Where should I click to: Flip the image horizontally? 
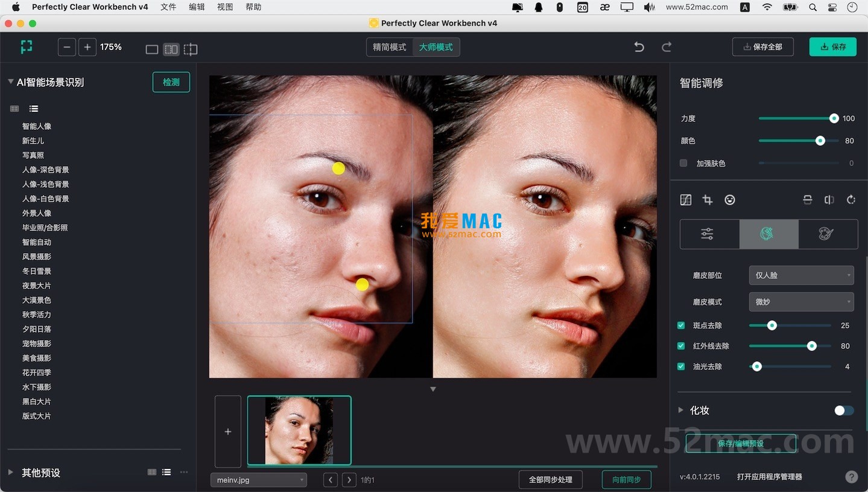click(x=829, y=200)
